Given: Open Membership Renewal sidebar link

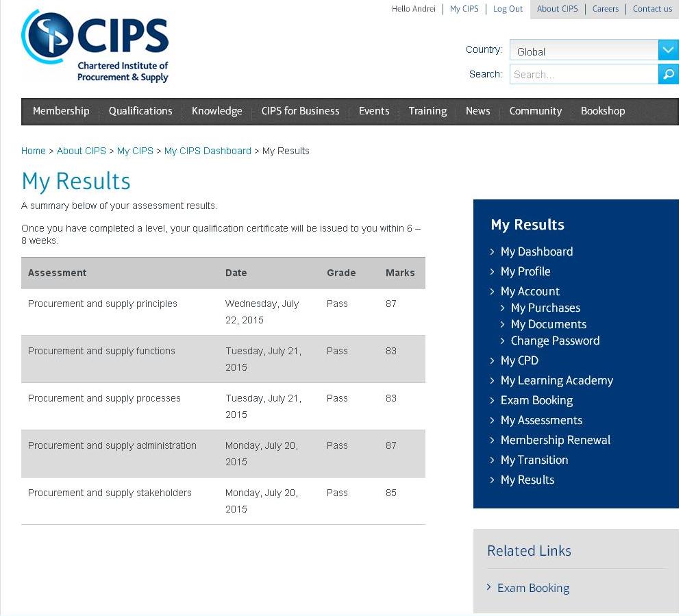Looking at the screenshot, I should click(x=555, y=440).
